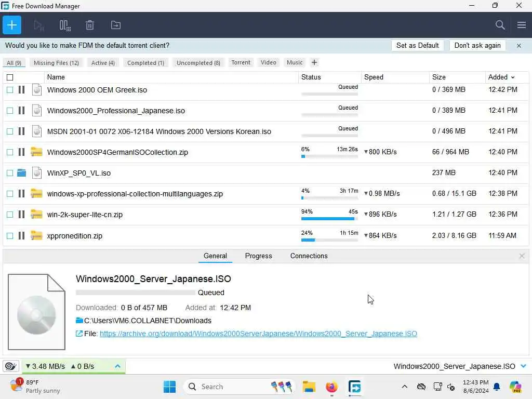Click the large disc thumbnail in details panel
532x399 pixels.
click(x=37, y=312)
